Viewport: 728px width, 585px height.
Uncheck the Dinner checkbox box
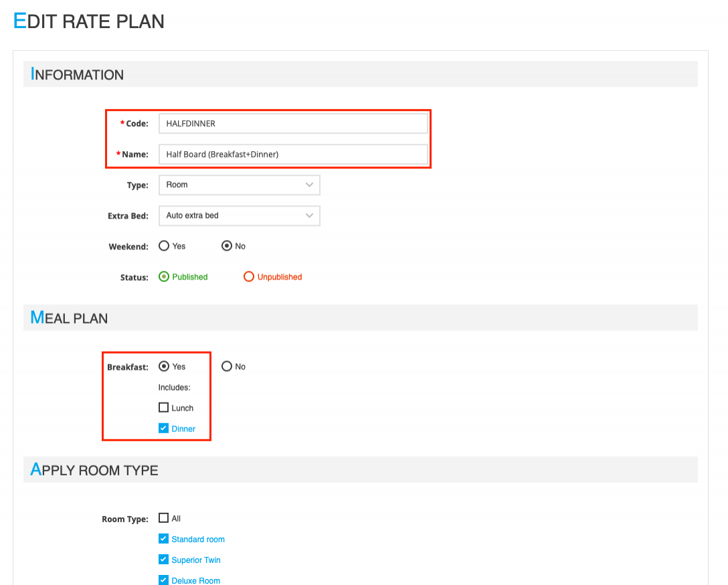[164, 429]
